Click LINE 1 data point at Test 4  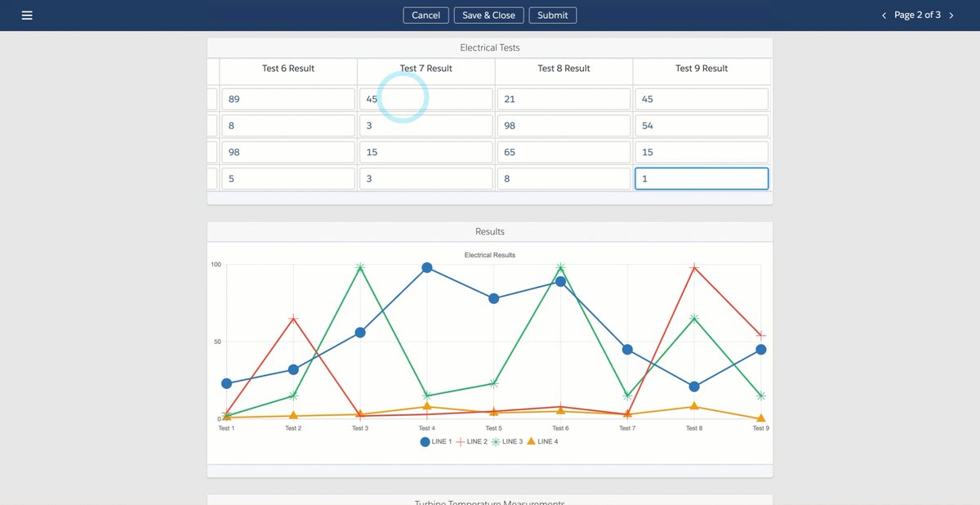click(x=427, y=268)
